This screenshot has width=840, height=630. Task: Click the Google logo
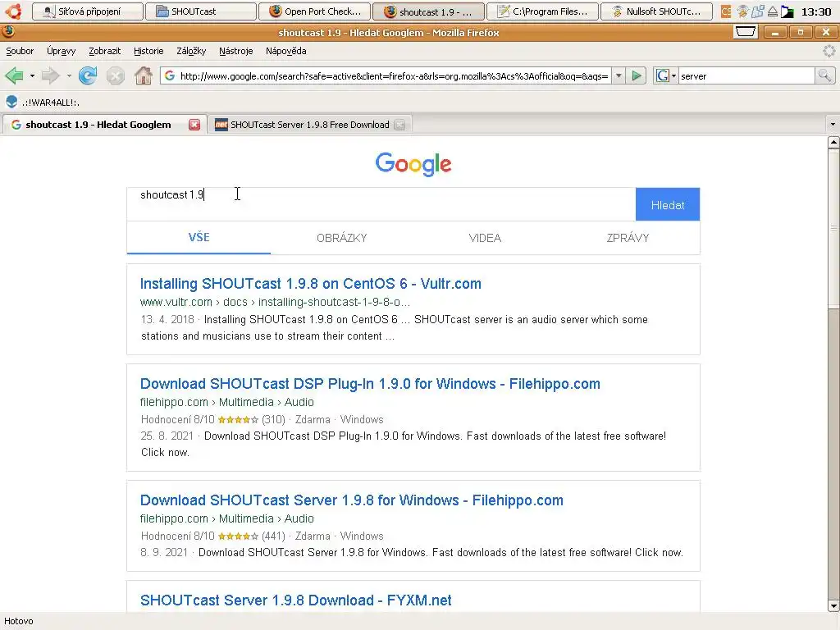tap(413, 164)
